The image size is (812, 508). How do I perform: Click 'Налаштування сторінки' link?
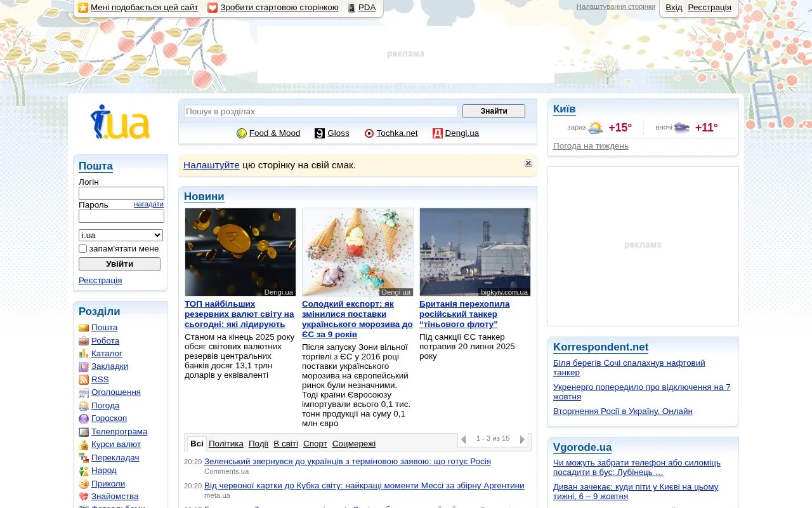point(615,6)
